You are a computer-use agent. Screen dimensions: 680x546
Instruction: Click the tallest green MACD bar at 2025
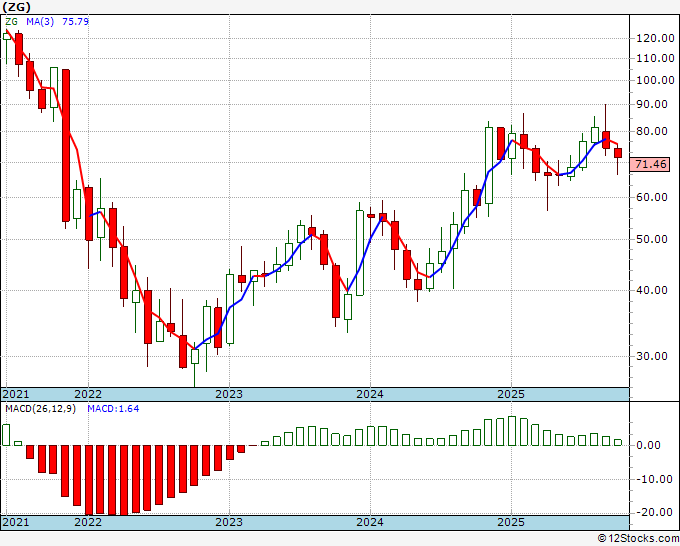512,431
